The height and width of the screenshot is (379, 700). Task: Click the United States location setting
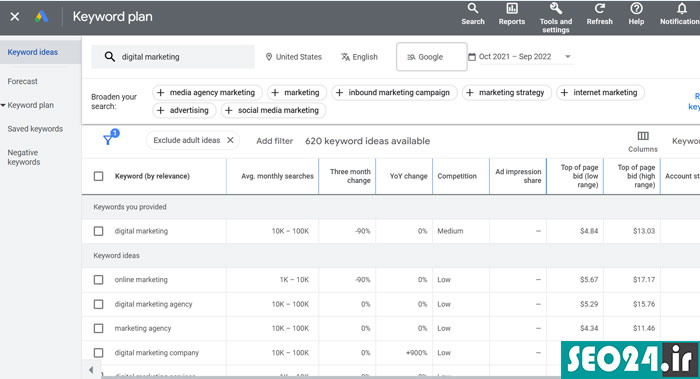pos(293,57)
